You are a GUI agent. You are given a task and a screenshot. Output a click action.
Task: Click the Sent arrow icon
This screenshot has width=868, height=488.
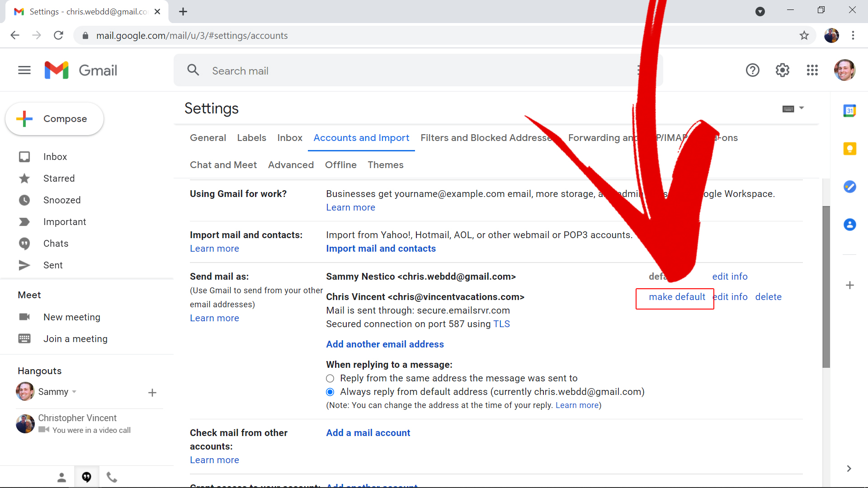coord(24,265)
